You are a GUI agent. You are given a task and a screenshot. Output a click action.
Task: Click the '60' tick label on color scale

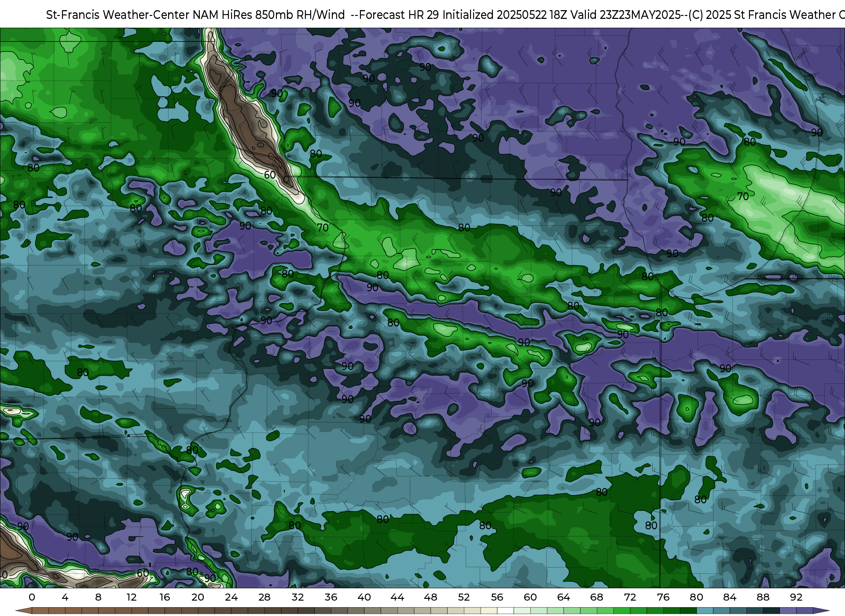tap(530, 597)
